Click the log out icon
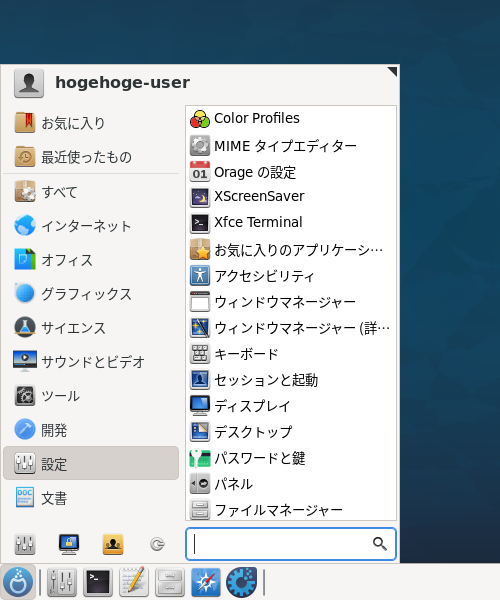Viewport: 500px width, 600px height. [x=157, y=544]
